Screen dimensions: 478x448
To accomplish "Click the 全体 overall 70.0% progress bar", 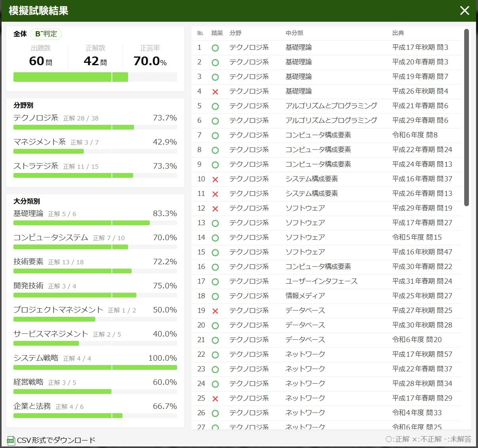I will tap(95, 77).
